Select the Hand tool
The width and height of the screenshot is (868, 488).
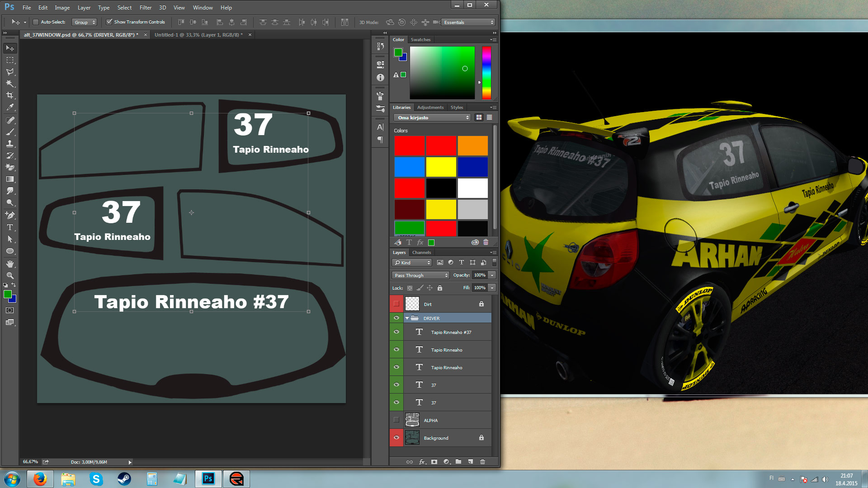[x=10, y=263]
